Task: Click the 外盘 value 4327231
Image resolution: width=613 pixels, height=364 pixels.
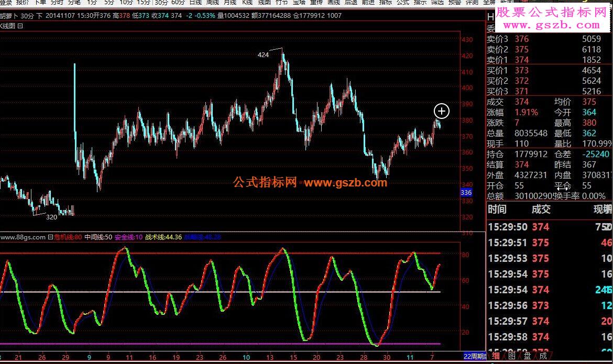Action: (x=531, y=175)
